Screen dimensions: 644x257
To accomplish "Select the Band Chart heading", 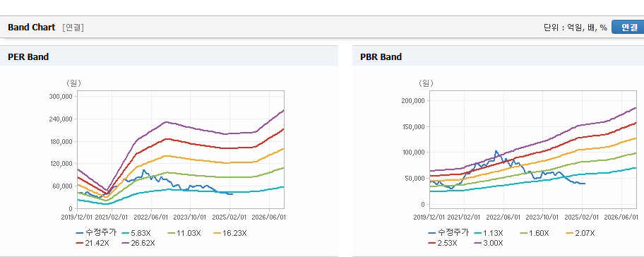I will click(x=31, y=28).
